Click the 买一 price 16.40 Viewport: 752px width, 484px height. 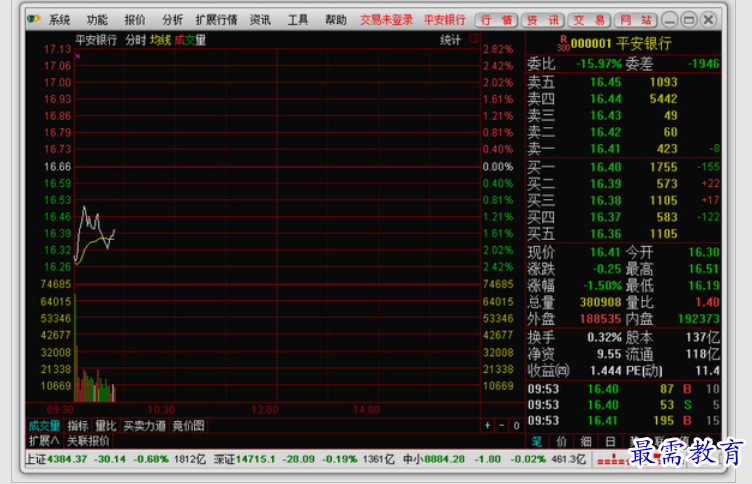[x=605, y=167]
